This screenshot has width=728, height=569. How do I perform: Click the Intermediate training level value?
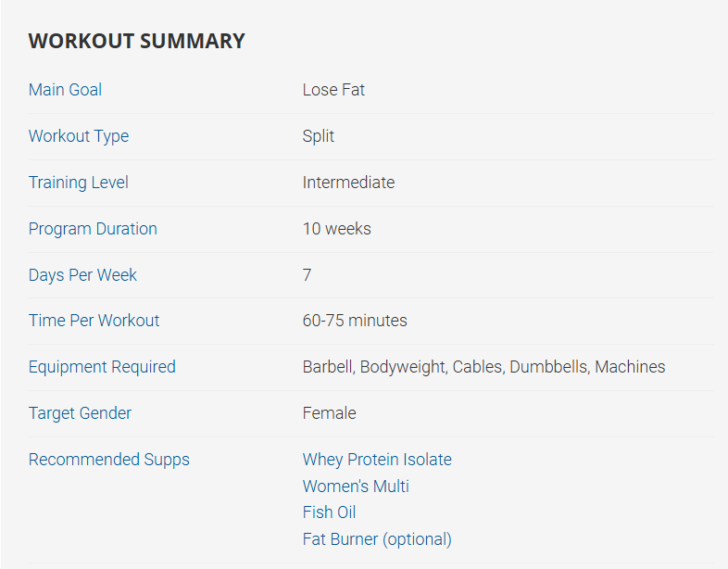click(348, 183)
